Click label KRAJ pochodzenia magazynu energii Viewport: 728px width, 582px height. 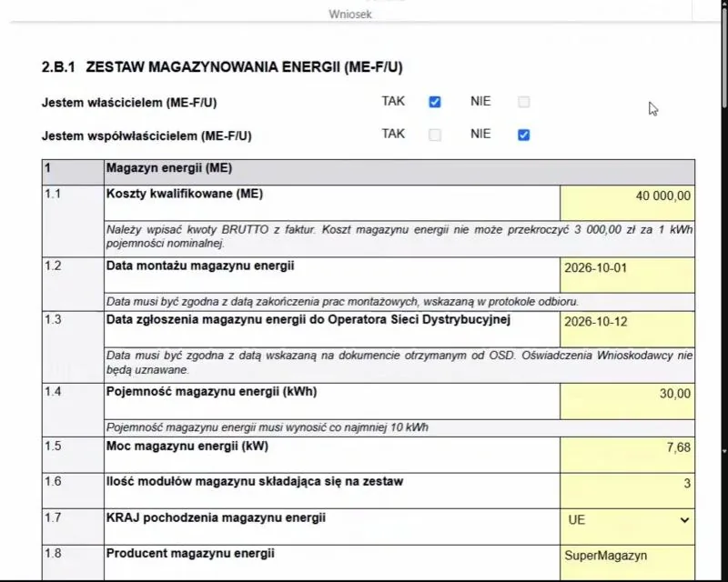216,517
